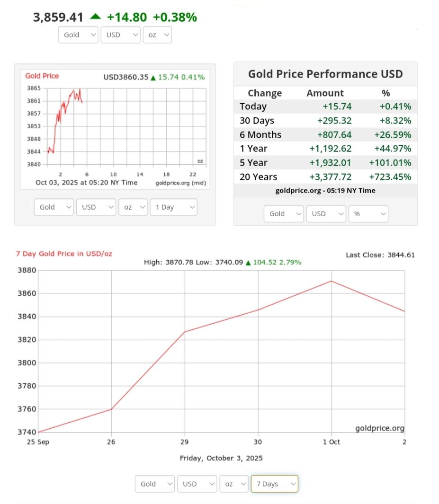Expand the % display dropdown in performance panel
This screenshot has width=439, height=504.
[368, 214]
